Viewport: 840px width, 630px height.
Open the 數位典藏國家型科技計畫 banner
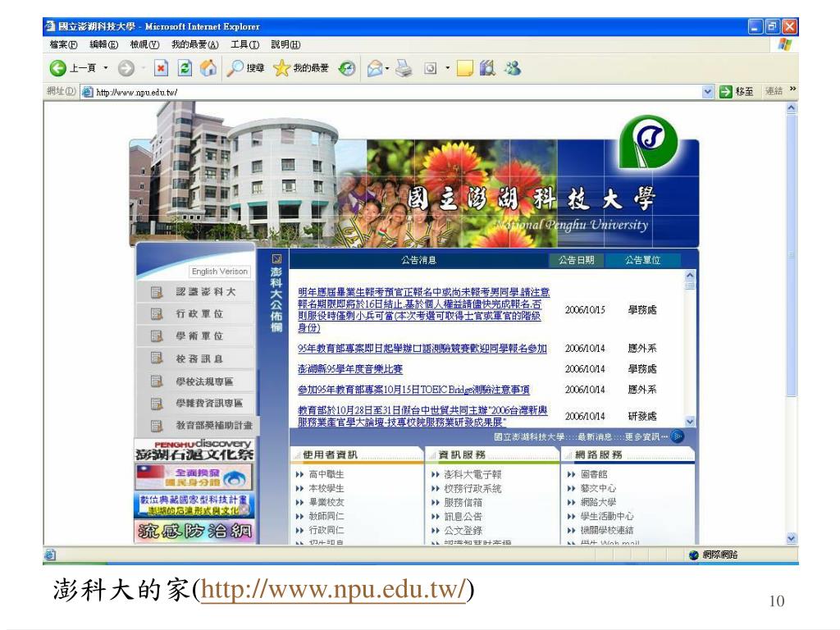click(194, 504)
